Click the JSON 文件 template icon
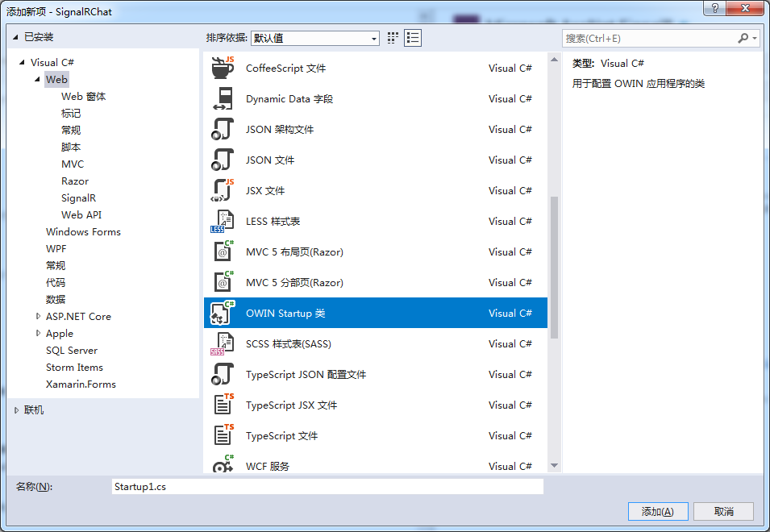The height and width of the screenshot is (532, 770). point(223,160)
